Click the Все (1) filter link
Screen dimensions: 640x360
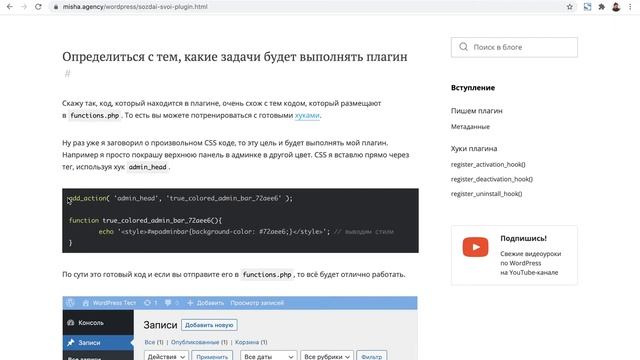click(154, 342)
